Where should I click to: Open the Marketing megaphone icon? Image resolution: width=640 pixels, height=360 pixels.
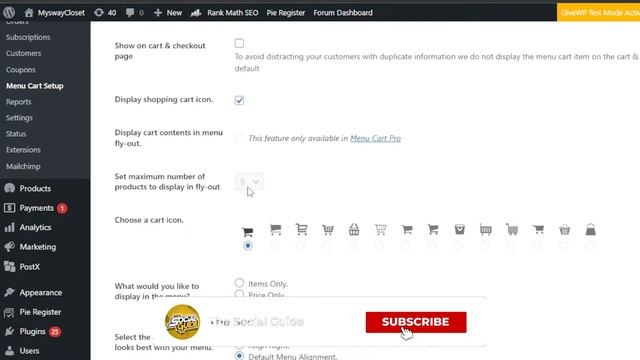[x=9, y=247]
